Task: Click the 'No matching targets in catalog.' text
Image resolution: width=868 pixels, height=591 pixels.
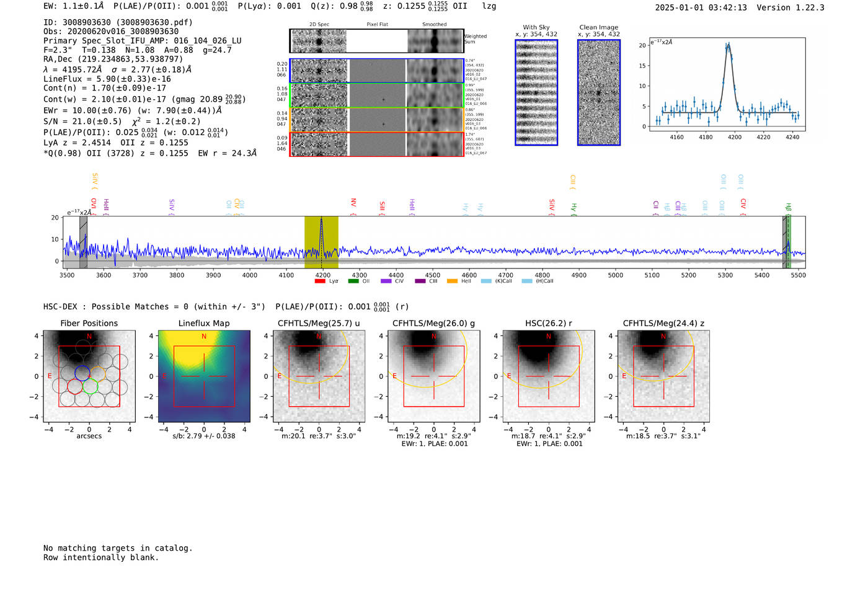Action: pyautogui.click(x=118, y=548)
